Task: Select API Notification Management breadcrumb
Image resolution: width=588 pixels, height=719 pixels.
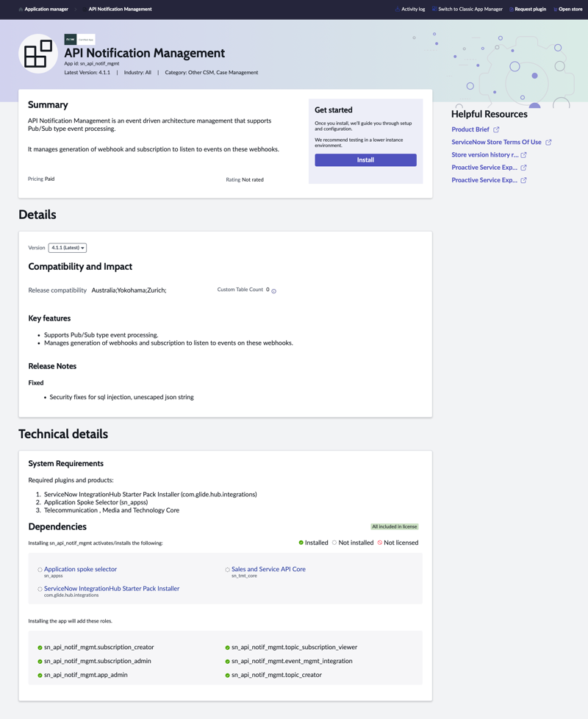Action: 120,9
